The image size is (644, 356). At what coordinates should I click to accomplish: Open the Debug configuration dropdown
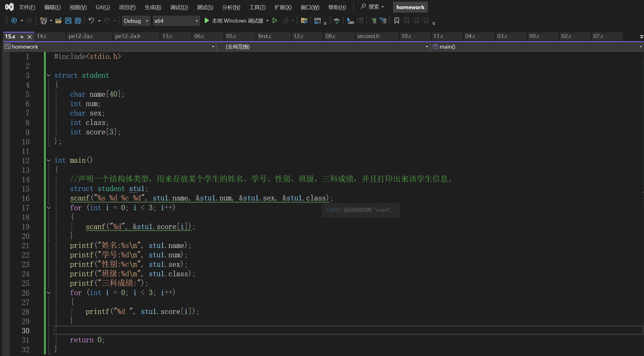(x=136, y=21)
